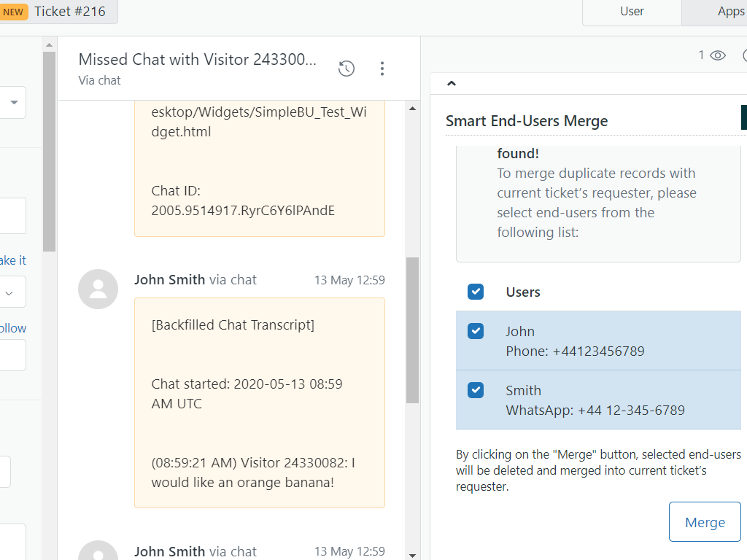The height and width of the screenshot is (560, 747).
Task: Click the 'take it' link
Action: coord(13,260)
